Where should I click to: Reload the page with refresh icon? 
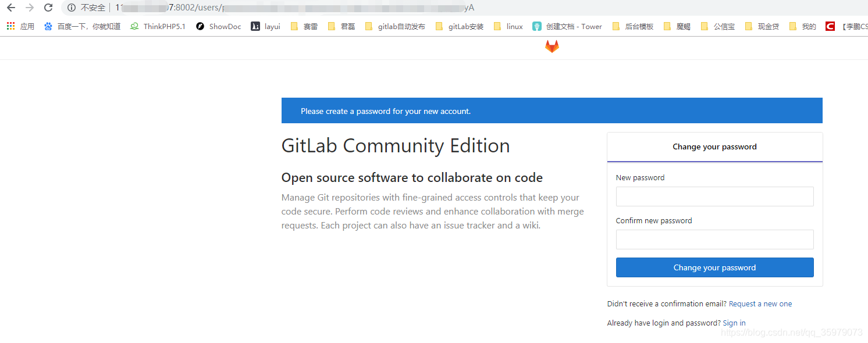(48, 8)
